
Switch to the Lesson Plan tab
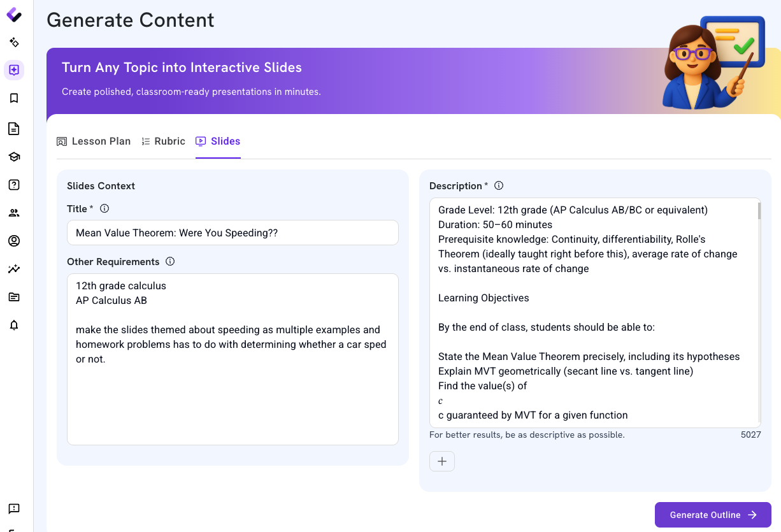pyautogui.click(x=94, y=141)
